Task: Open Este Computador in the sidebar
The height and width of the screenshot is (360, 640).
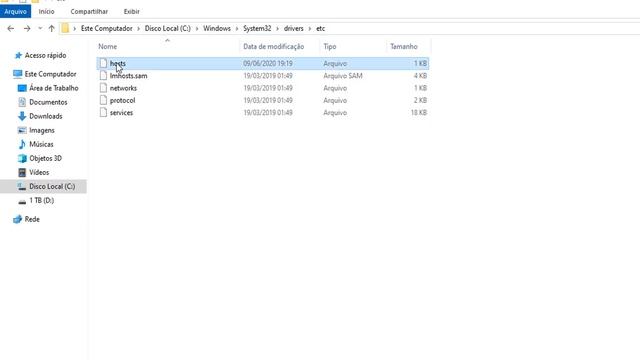Action: [x=51, y=74]
